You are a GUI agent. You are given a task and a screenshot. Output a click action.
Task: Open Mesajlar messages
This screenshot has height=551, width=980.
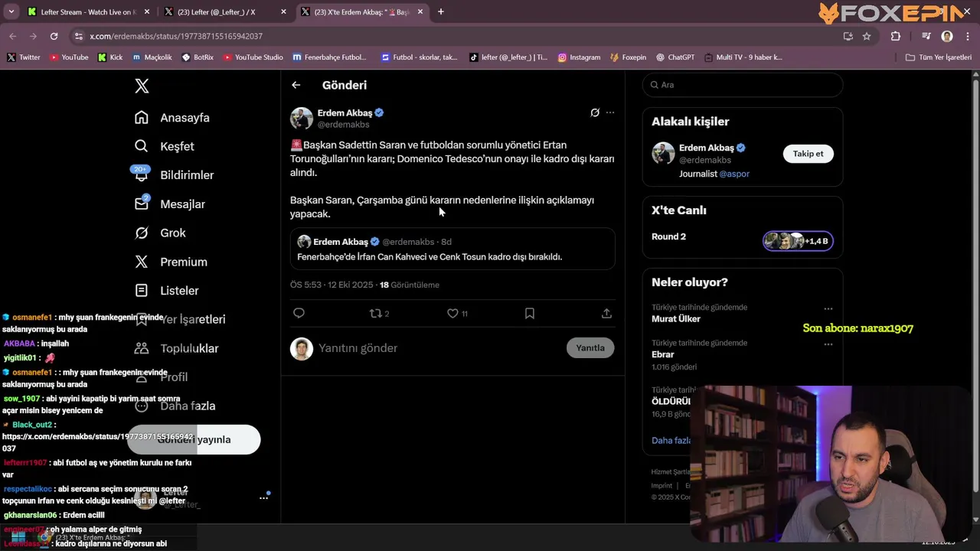(x=169, y=204)
